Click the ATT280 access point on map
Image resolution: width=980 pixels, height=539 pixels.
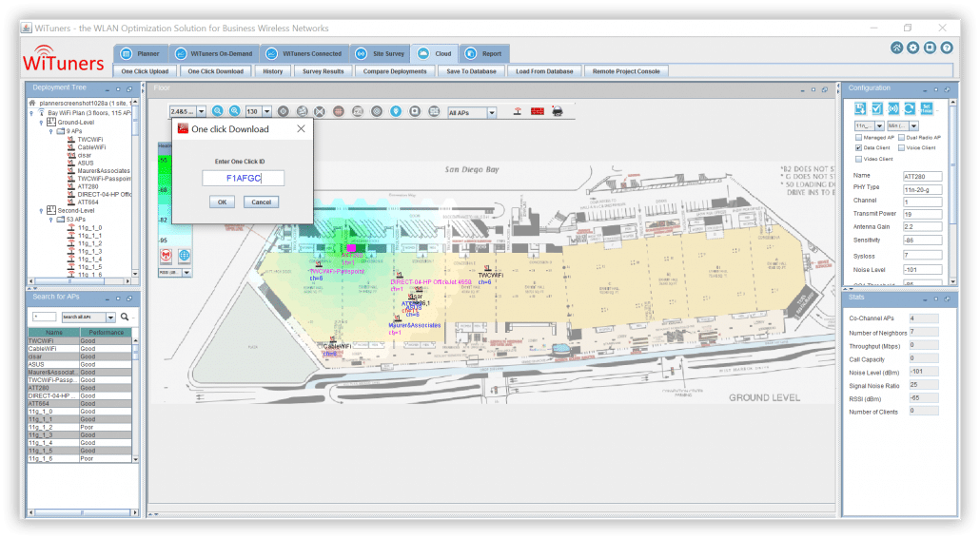[351, 248]
